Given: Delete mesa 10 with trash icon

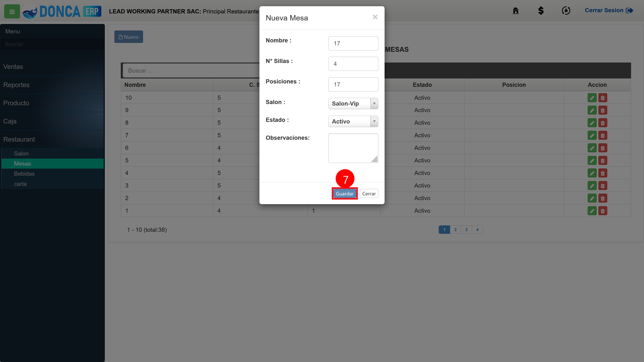Looking at the screenshot, I should pyautogui.click(x=603, y=98).
